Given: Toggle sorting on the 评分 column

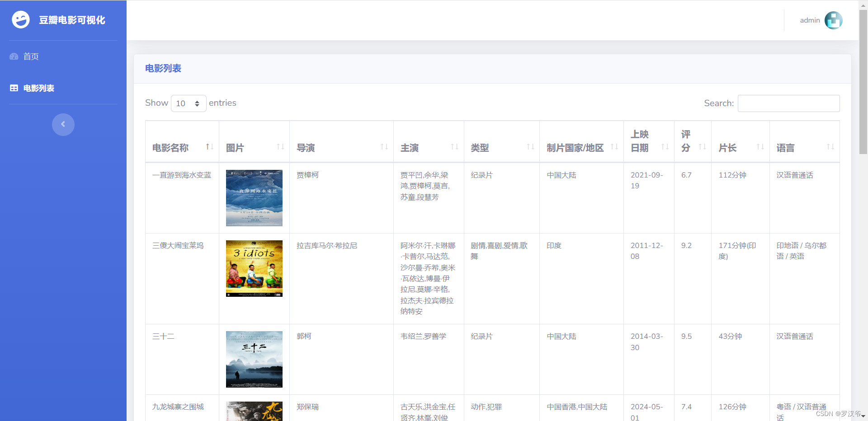Looking at the screenshot, I should tap(702, 147).
